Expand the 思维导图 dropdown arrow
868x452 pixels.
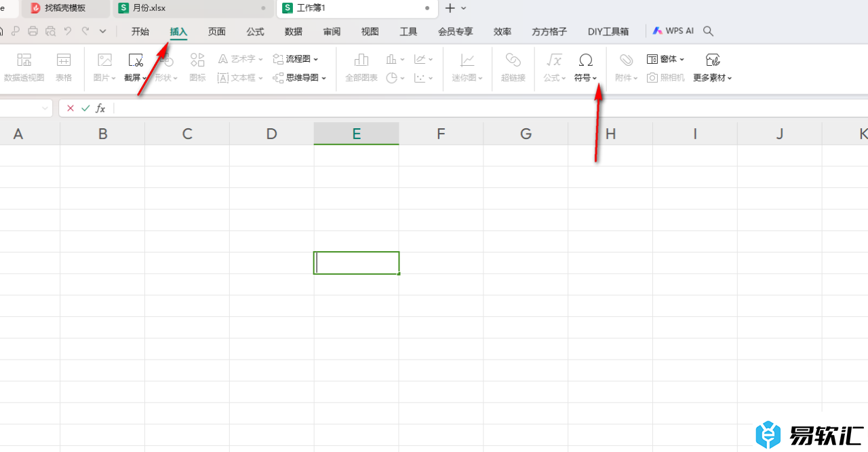(x=324, y=79)
